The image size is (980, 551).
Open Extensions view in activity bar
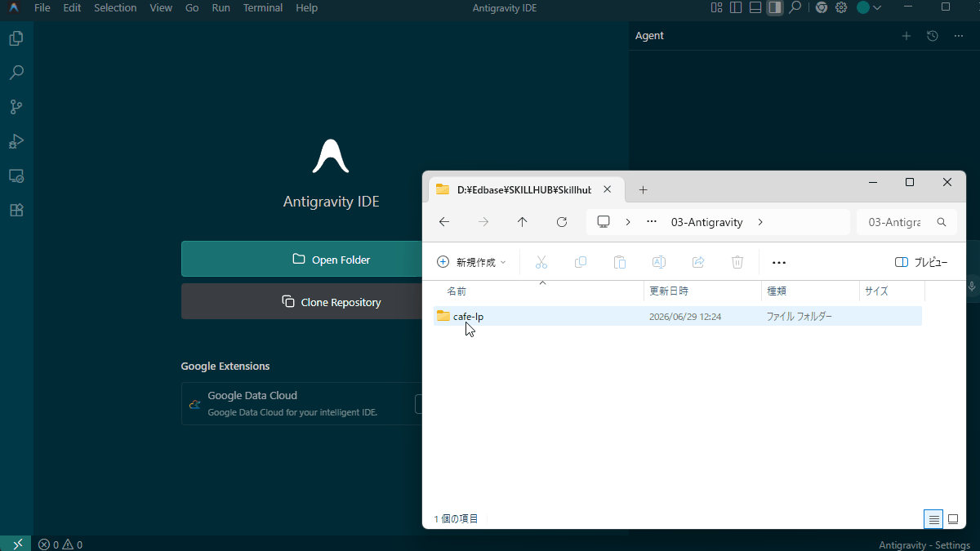16,210
